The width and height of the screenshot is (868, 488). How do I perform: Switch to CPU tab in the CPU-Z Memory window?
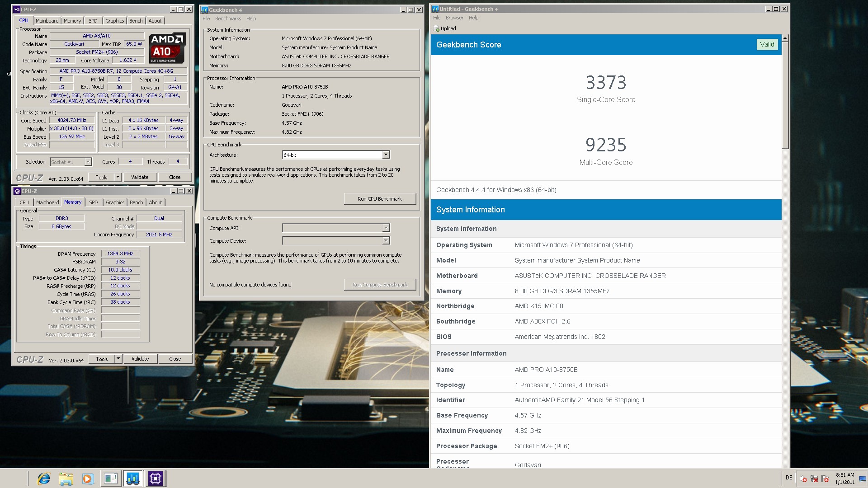tap(24, 202)
